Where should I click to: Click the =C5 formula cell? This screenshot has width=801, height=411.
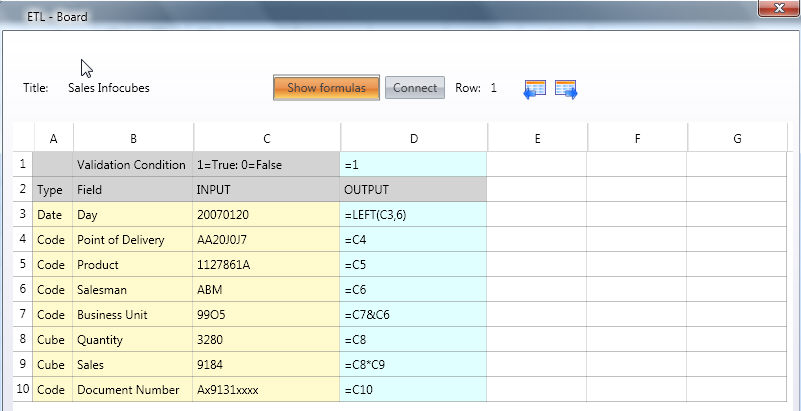(x=413, y=264)
